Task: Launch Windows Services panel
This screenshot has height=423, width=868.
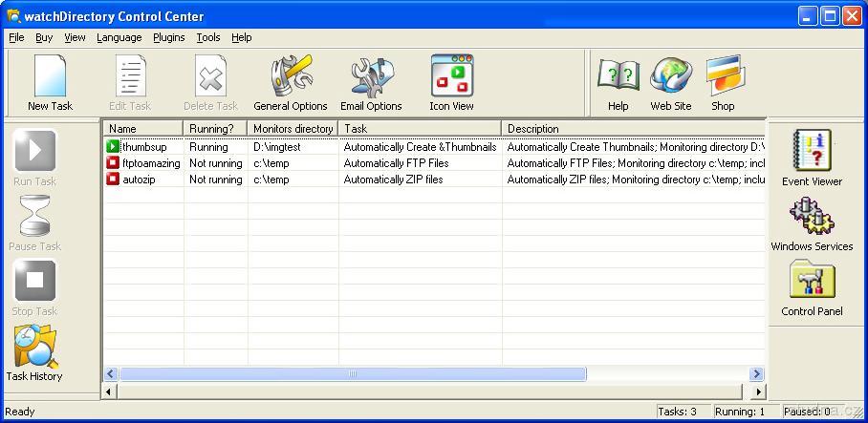Action: 812,223
